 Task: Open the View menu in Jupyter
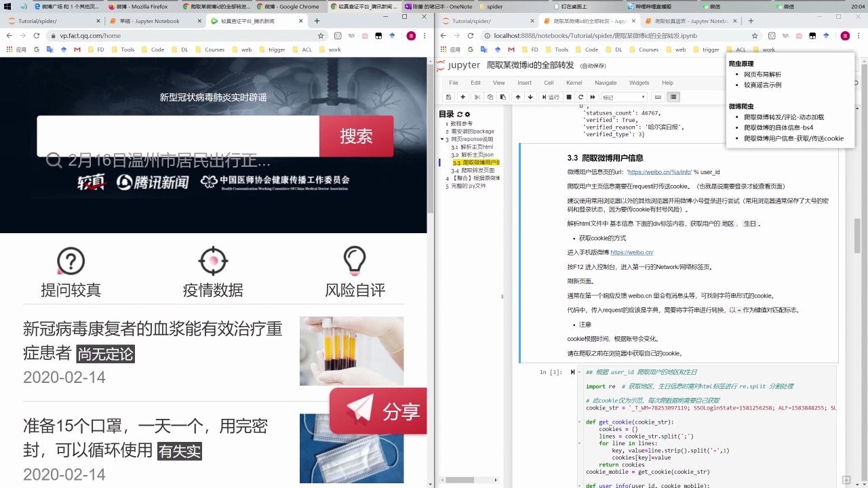[x=498, y=83]
